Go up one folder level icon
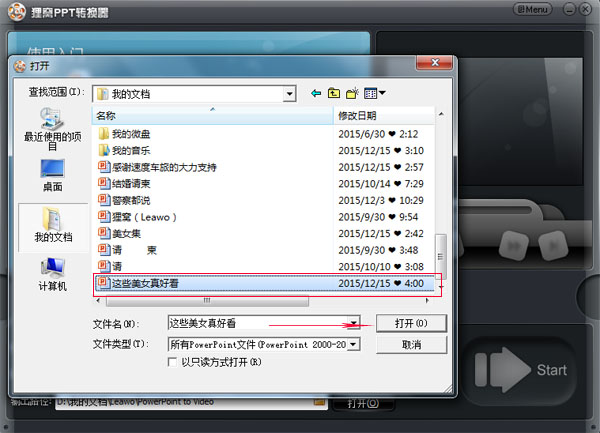600x433 pixels. point(334,93)
